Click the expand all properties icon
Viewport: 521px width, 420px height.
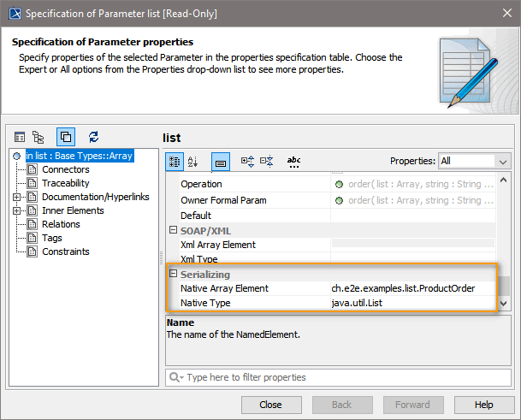click(x=247, y=161)
